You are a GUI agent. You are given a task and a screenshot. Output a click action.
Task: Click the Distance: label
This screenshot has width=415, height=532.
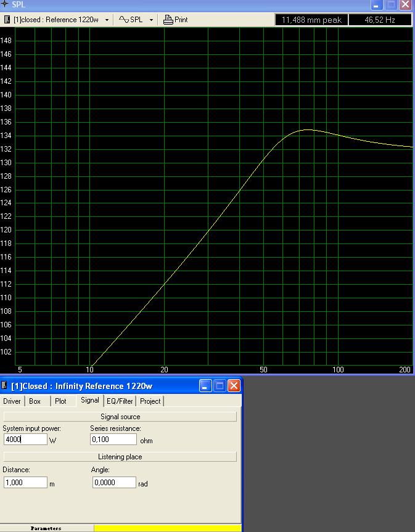point(16,470)
